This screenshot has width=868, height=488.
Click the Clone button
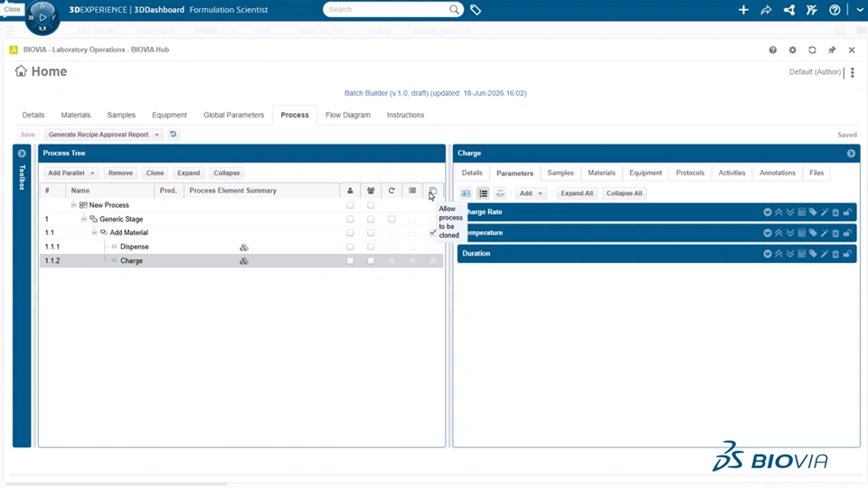(155, 174)
